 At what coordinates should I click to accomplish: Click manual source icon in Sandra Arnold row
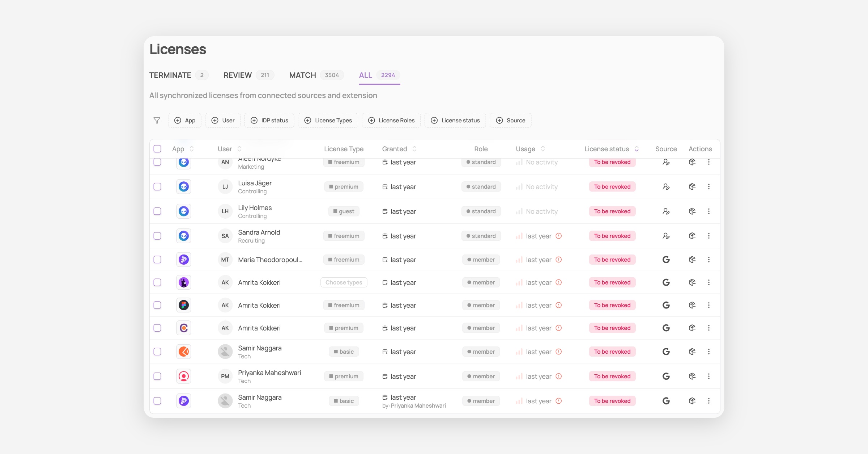pos(666,236)
